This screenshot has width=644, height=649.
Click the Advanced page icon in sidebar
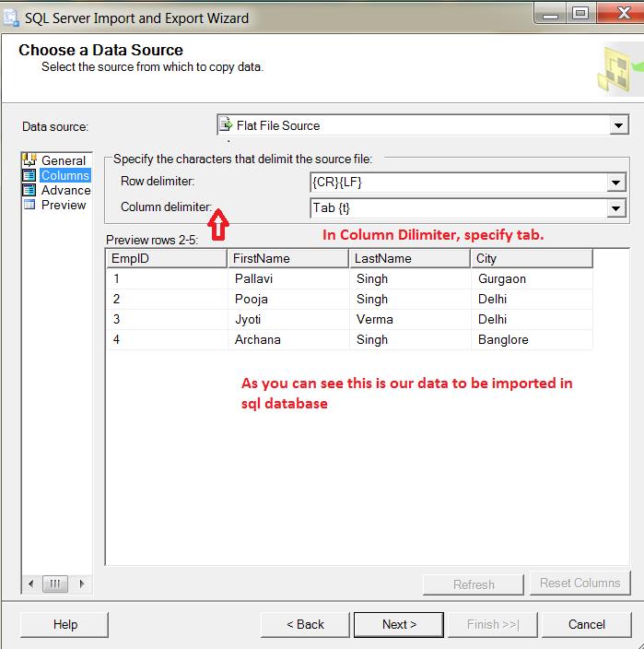[x=29, y=190]
